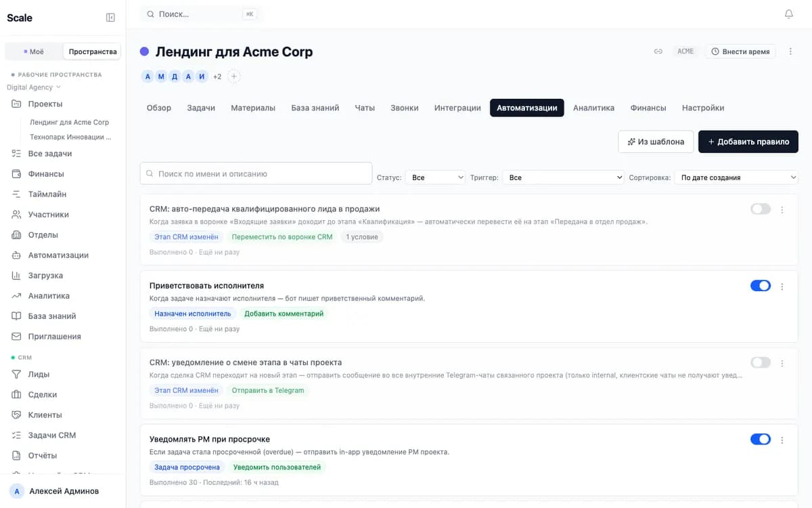
Task: Focus the Поиск по имени и описанию field
Action: pyautogui.click(x=256, y=173)
